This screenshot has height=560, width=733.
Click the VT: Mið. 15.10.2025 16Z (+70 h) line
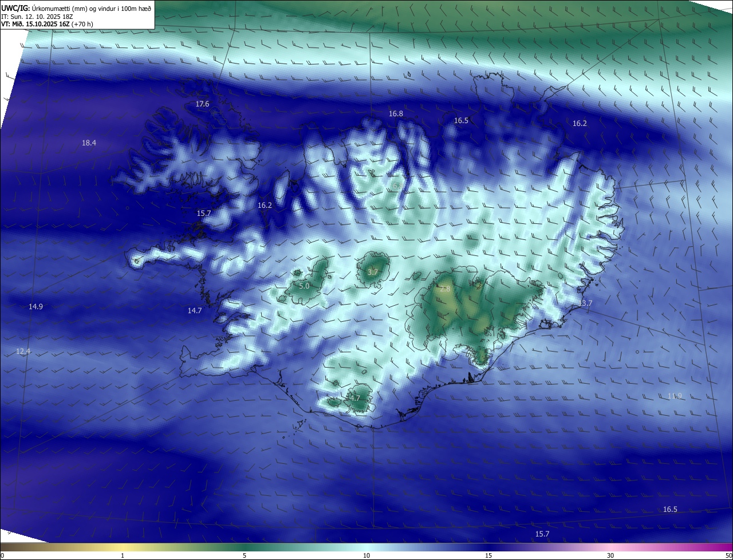coord(47,24)
